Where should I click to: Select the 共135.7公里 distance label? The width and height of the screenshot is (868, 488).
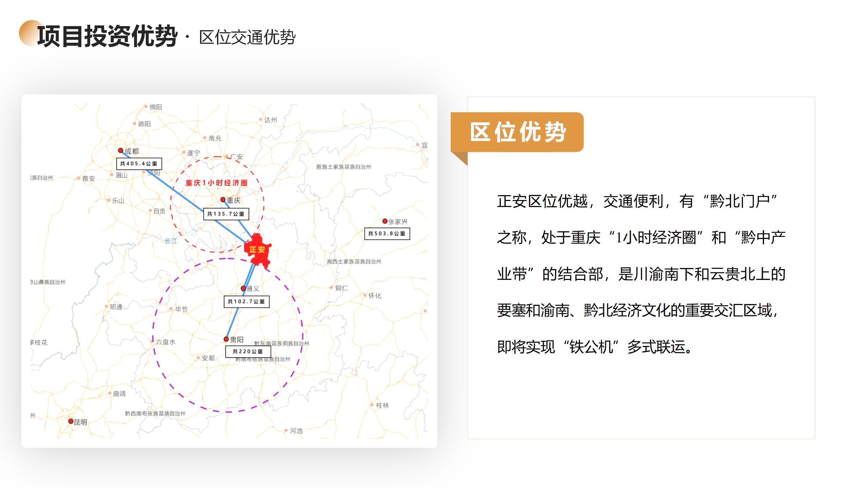pos(226,214)
